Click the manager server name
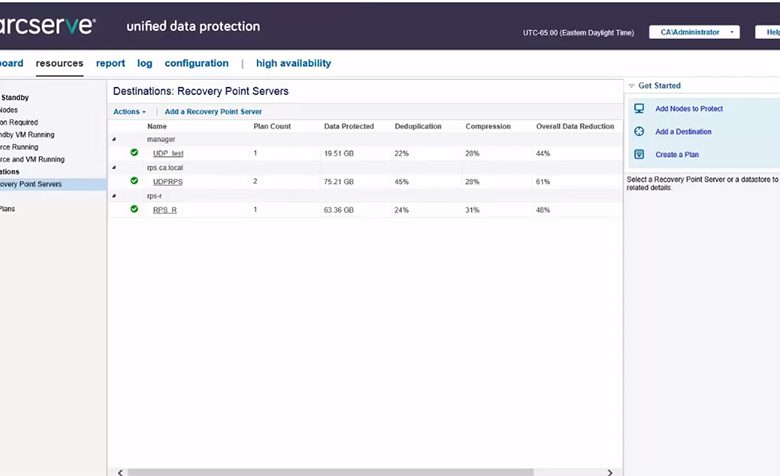The width and height of the screenshot is (780, 476). [161, 139]
